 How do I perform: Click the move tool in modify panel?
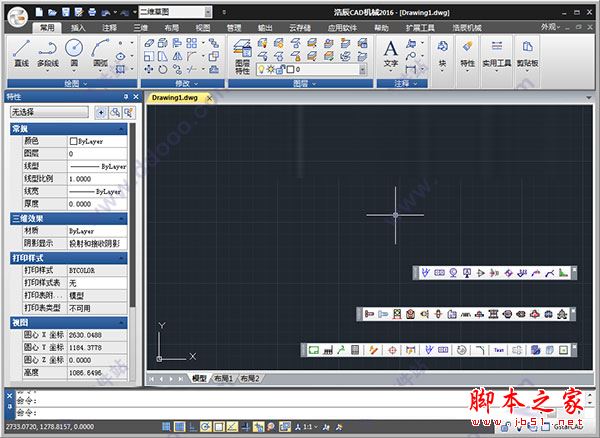[x=149, y=69]
